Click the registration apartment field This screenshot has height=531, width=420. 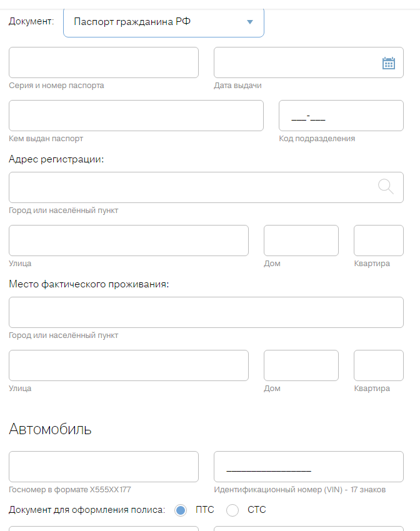379,241
